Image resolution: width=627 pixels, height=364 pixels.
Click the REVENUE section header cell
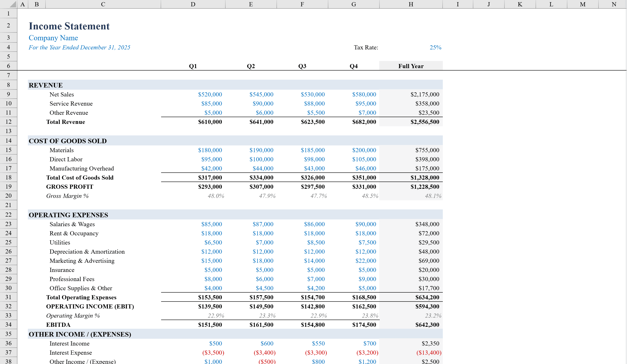[x=46, y=85]
